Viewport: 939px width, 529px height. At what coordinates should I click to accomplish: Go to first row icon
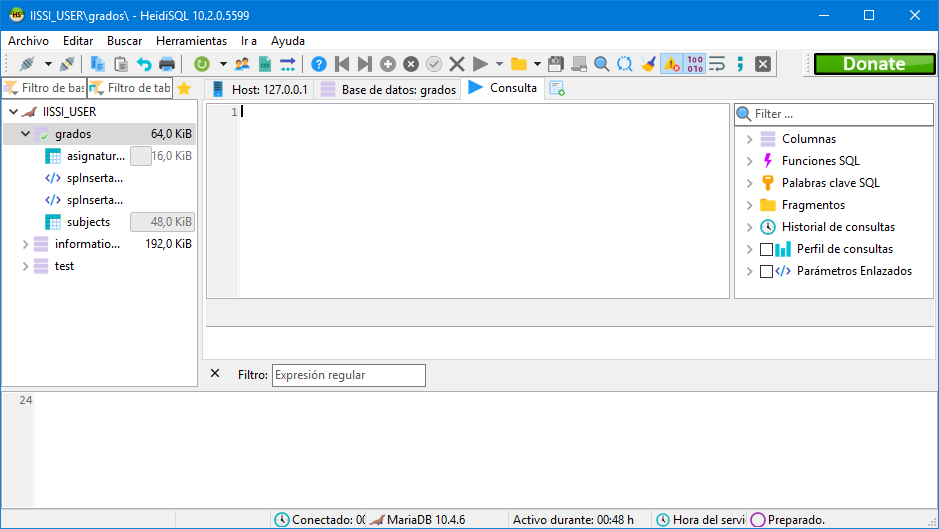click(342, 64)
